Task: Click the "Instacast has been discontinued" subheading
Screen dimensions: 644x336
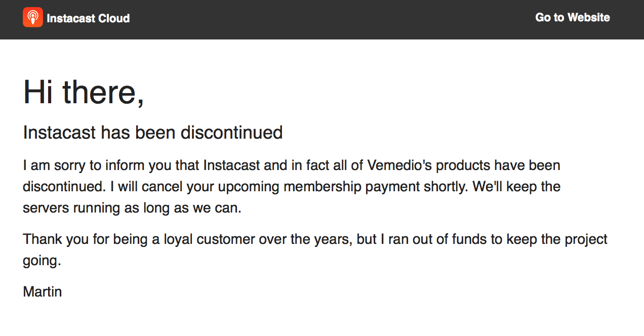Action: [x=152, y=133]
